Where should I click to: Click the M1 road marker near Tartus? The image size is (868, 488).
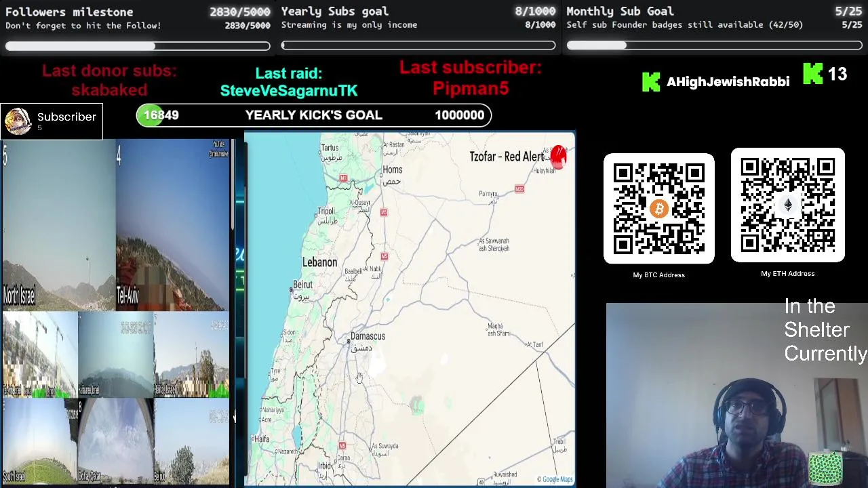(343, 178)
